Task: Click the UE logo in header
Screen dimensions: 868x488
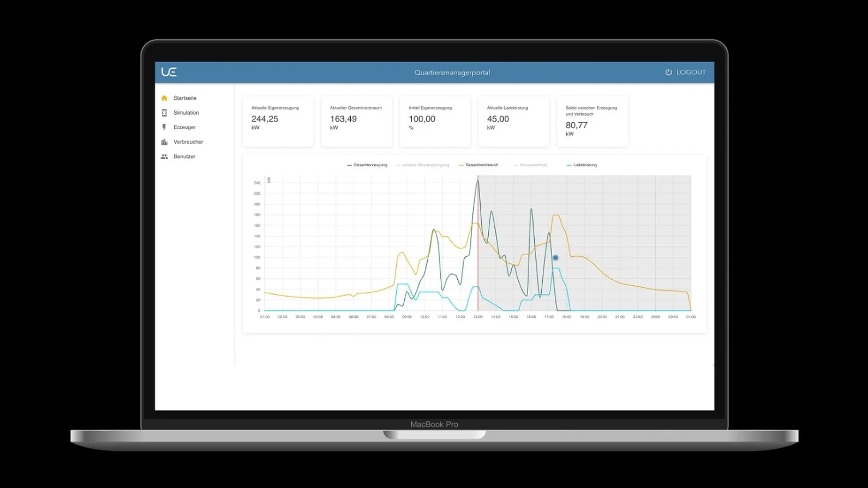Action: tap(169, 72)
